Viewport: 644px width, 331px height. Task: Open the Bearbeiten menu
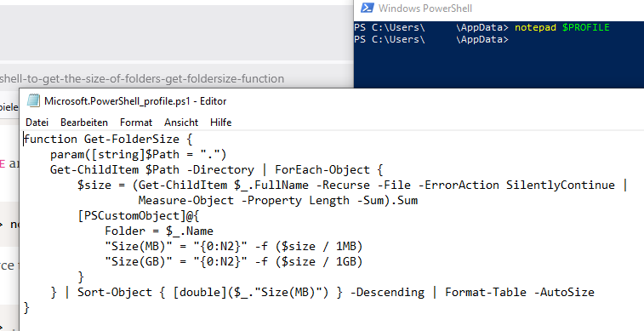84,123
